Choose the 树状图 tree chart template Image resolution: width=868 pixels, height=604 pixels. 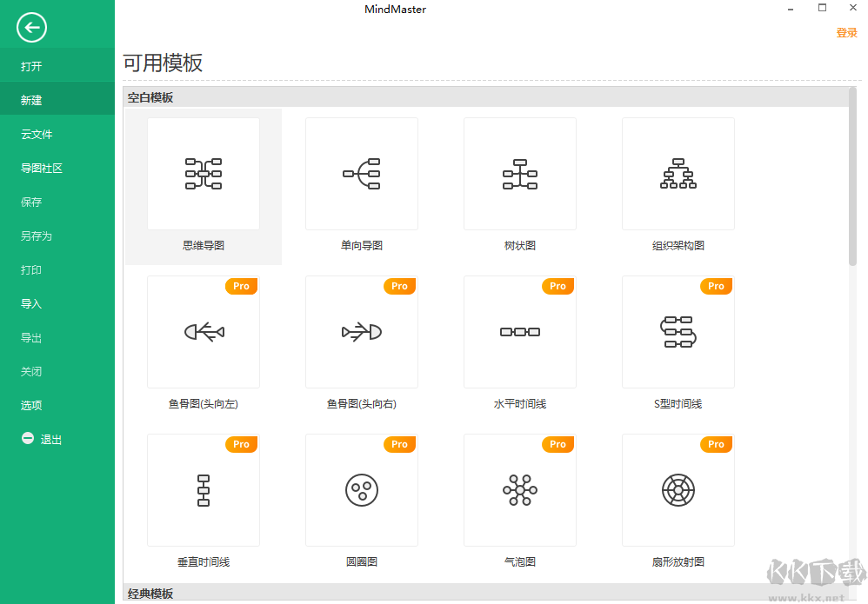click(x=519, y=174)
